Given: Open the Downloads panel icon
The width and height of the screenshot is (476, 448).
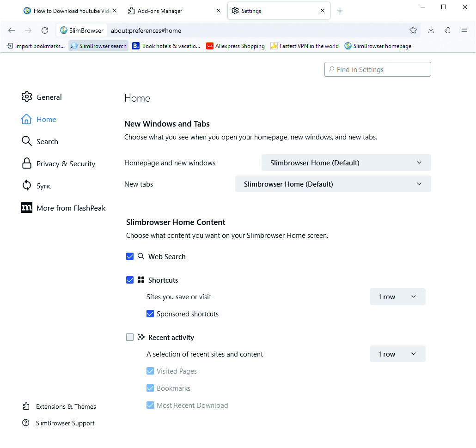Looking at the screenshot, I should pos(431,30).
